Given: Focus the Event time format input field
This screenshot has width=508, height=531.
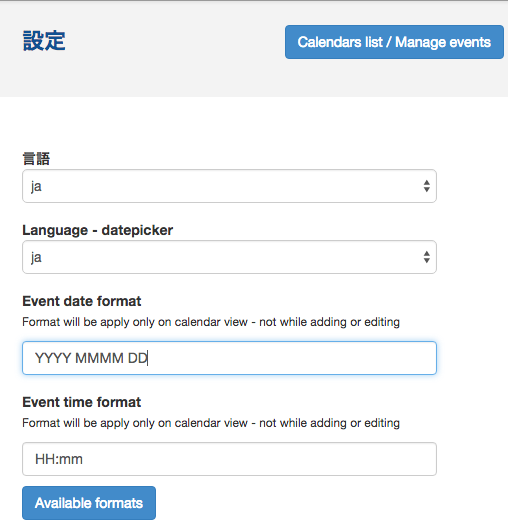Looking at the screenshot, I should coord(229,459).
